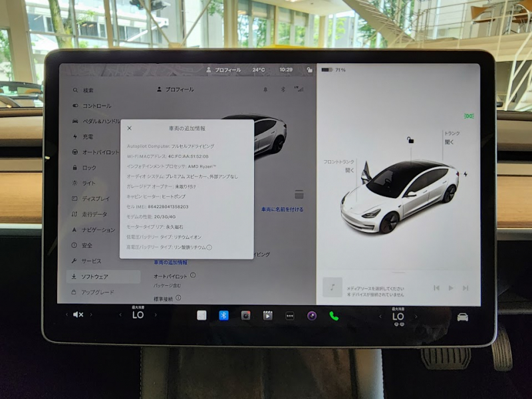Open the profile dropdown in top bar
532x399 pixels.
pyautogui.click(x=223, y=69)
